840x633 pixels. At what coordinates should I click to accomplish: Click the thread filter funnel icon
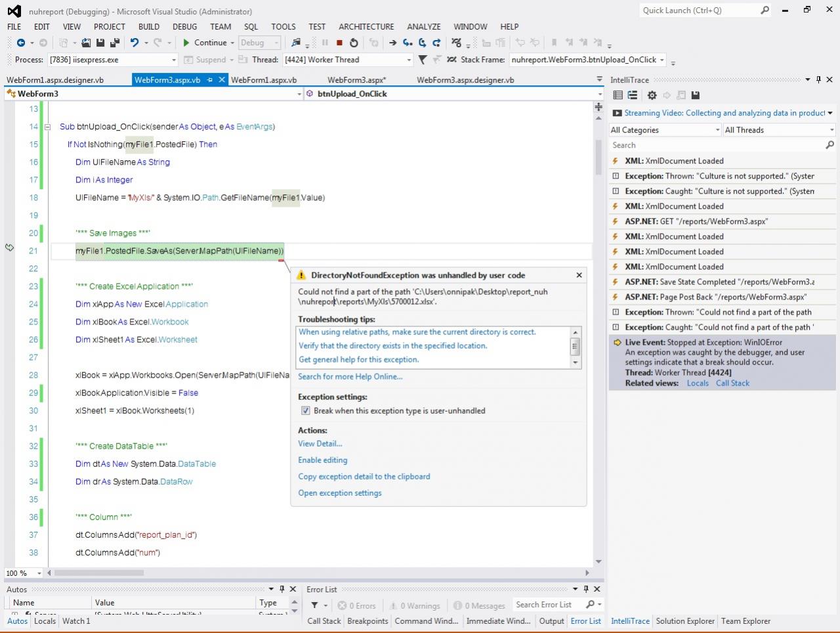pyautogui.click(x=423, y=60)
